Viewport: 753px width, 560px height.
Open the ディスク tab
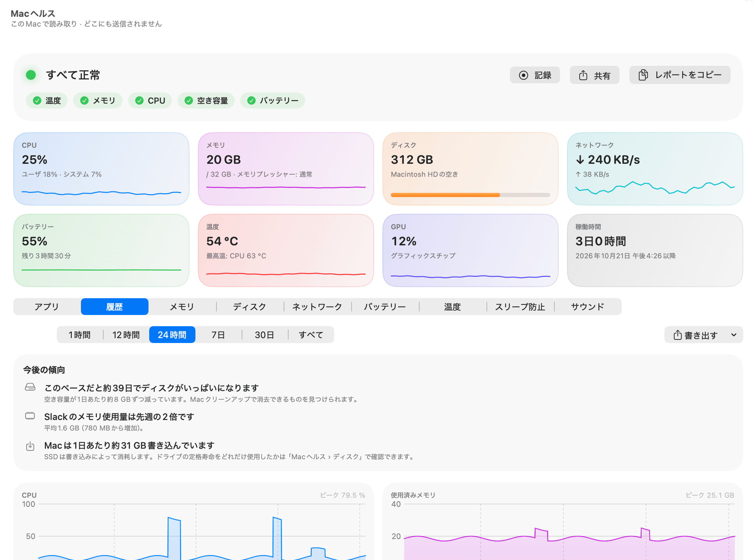click(250, 307)
